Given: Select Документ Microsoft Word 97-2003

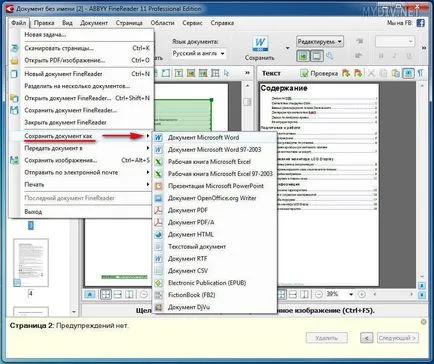Looking at the screenshot, I should coord(215,149).
